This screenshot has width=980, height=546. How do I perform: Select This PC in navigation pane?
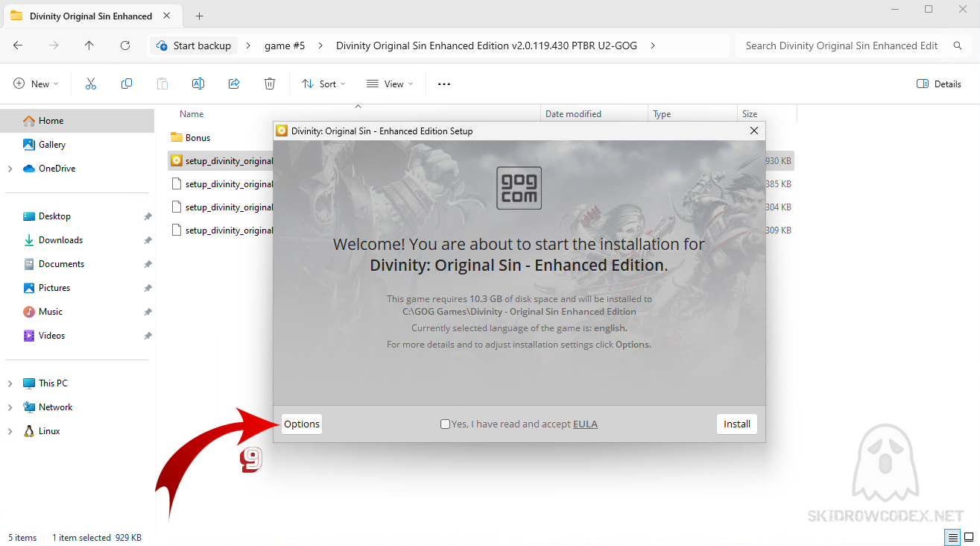53,383
